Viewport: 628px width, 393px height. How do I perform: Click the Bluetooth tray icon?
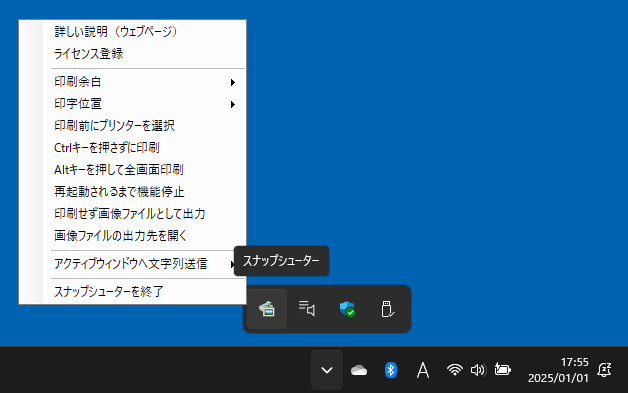[390, 370]
